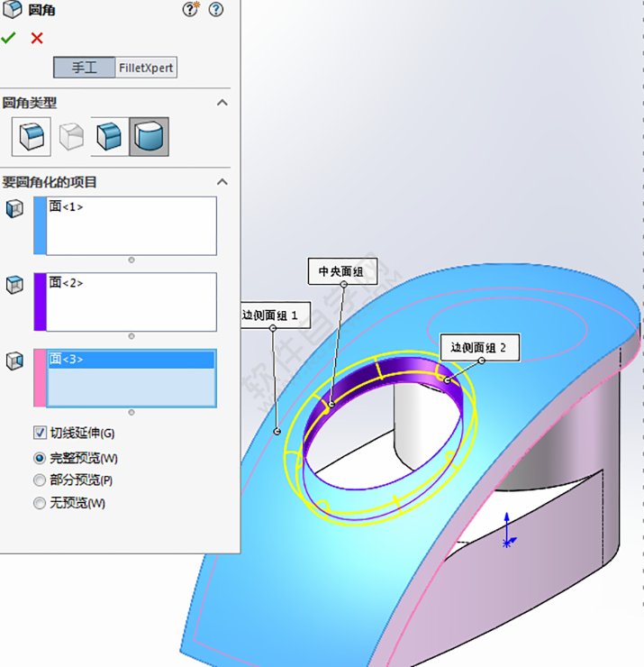
Task: Click the blue origin triad in the model view
Action: (x=508, y=531)
